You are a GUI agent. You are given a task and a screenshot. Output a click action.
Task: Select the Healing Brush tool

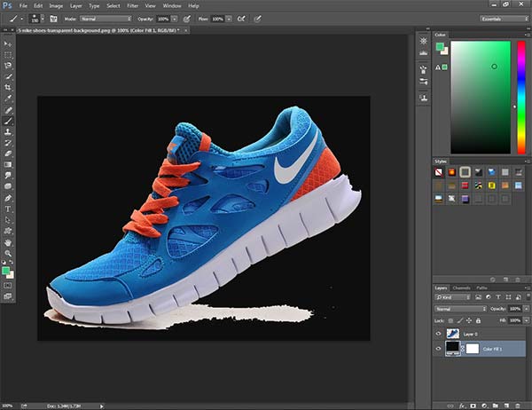point(7,110)
